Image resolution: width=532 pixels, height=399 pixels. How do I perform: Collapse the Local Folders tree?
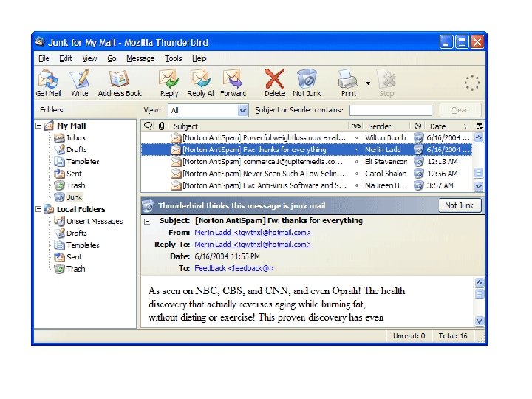[38, 209]
